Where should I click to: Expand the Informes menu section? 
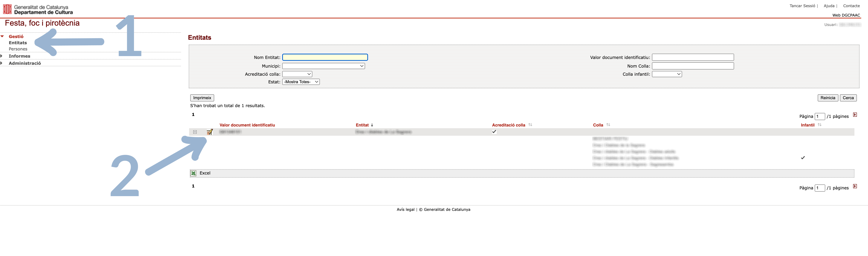point(19,56)
